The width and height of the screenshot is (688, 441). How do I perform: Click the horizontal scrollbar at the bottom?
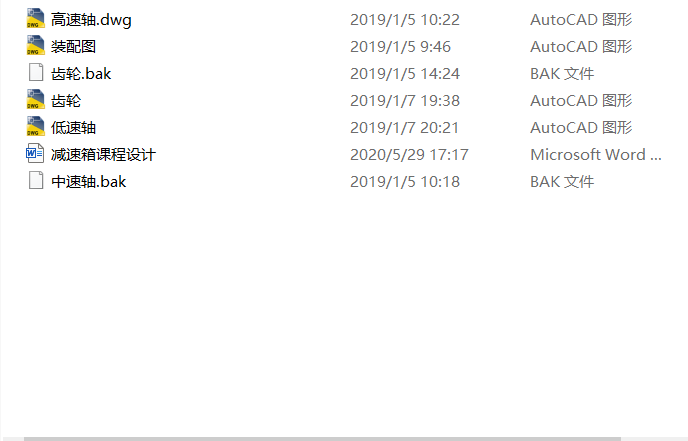tap(320, 437)
